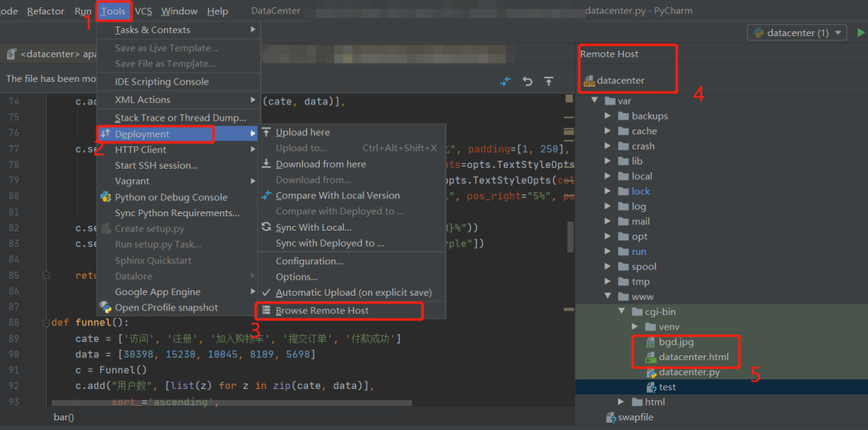Open Tasks & Contexts submenu
This screenshot has height=430, width=868.
178,30
